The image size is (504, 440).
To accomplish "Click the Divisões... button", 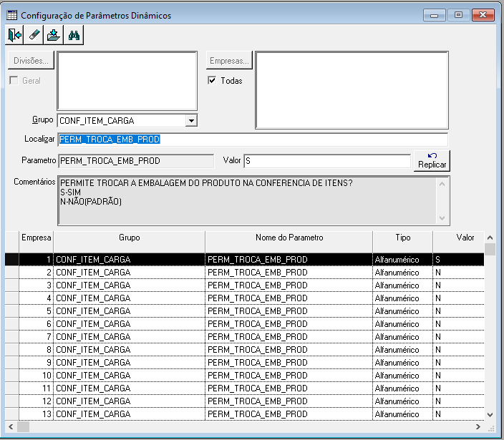I will click(x=31, y=60).
